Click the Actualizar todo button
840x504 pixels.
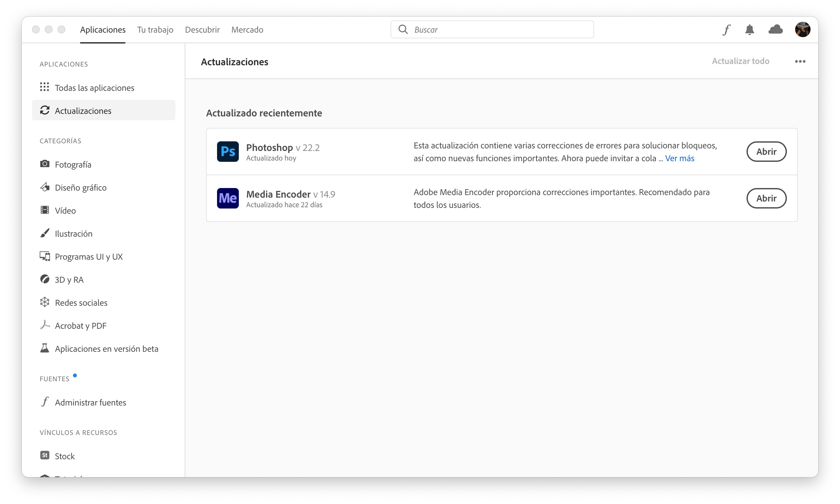coord(740,61)
